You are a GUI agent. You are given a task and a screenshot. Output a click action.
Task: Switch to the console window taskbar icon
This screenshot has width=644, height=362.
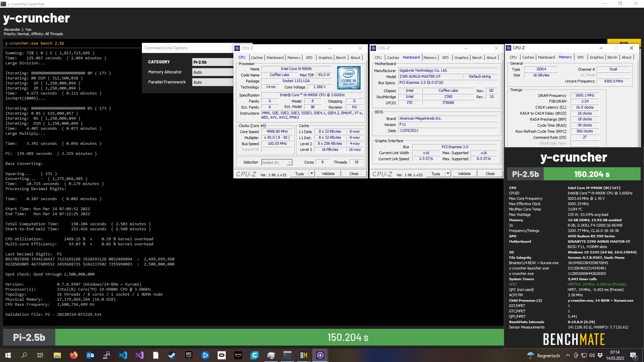click(x=287, y=355)
